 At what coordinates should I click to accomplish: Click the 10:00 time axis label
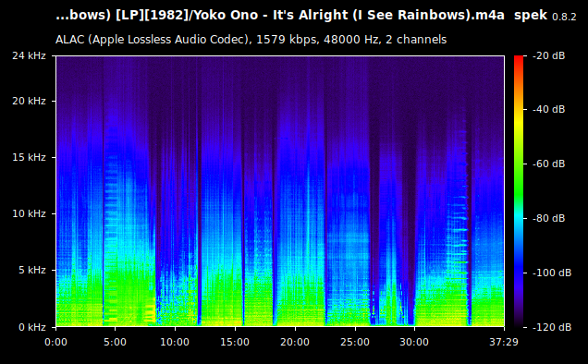pos(175,342)
